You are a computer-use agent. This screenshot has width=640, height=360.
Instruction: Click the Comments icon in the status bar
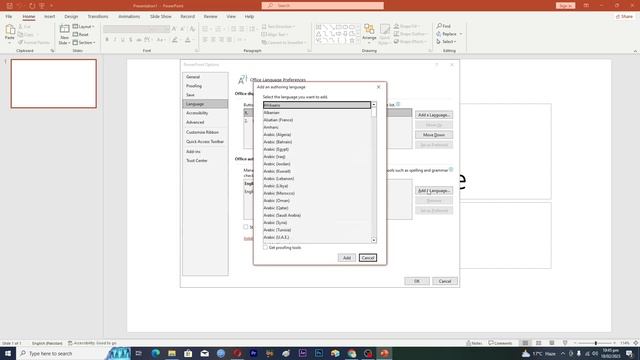click(x=491, y=343)
